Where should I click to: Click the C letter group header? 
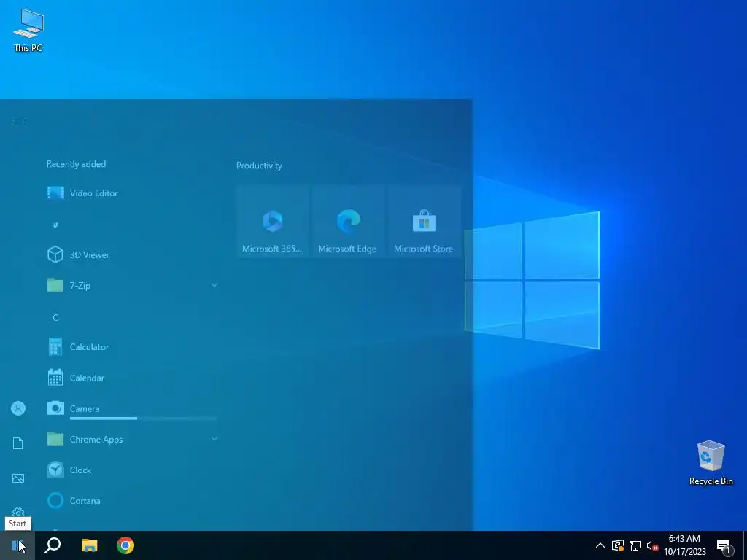55,318
